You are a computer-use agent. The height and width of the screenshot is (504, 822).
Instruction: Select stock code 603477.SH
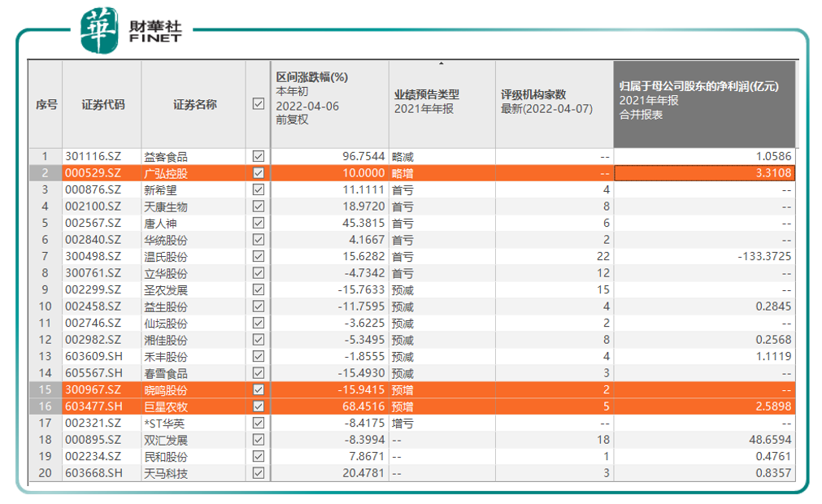point(94,406)
